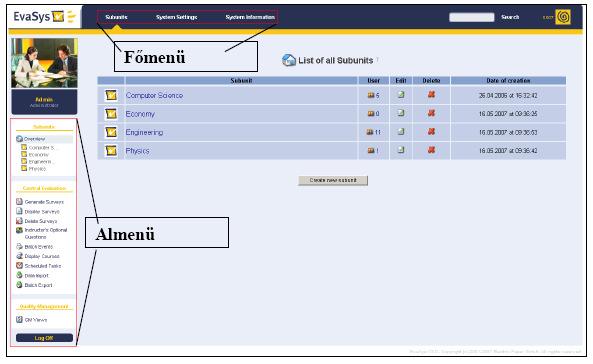593x364 pixels.
Task: Open Batch Export in sidebar
Action: 39,285
